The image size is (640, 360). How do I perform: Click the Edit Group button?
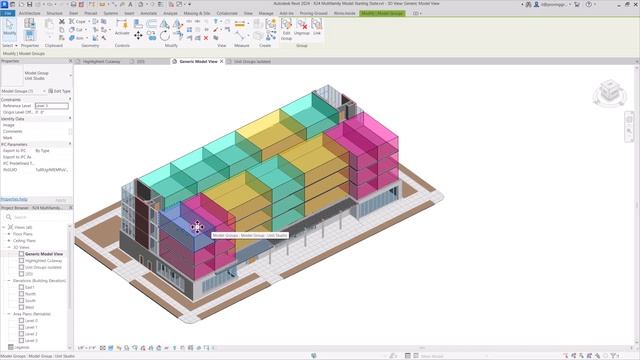pyautogui.click(x=286, y=29)
